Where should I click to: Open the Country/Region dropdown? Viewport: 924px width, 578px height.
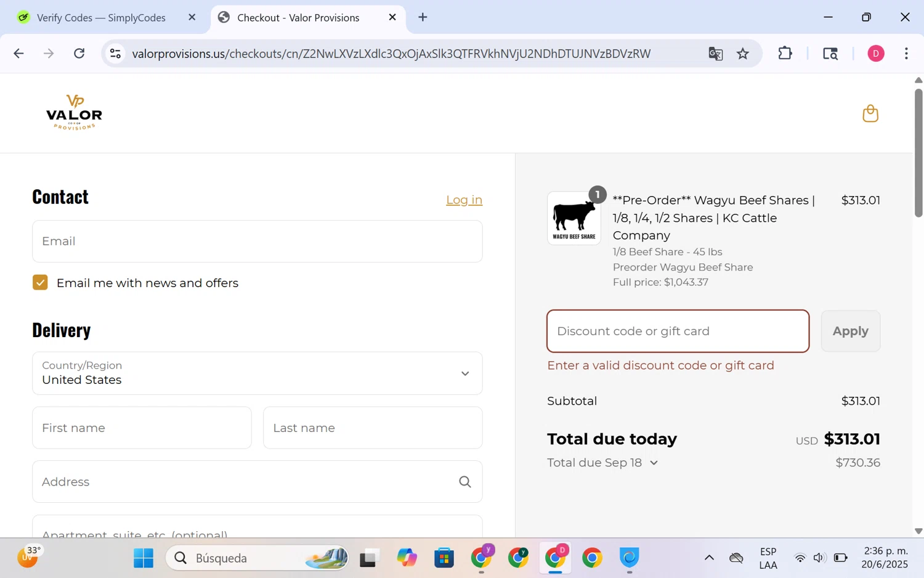pyautogui.click(x=257, y=373)
